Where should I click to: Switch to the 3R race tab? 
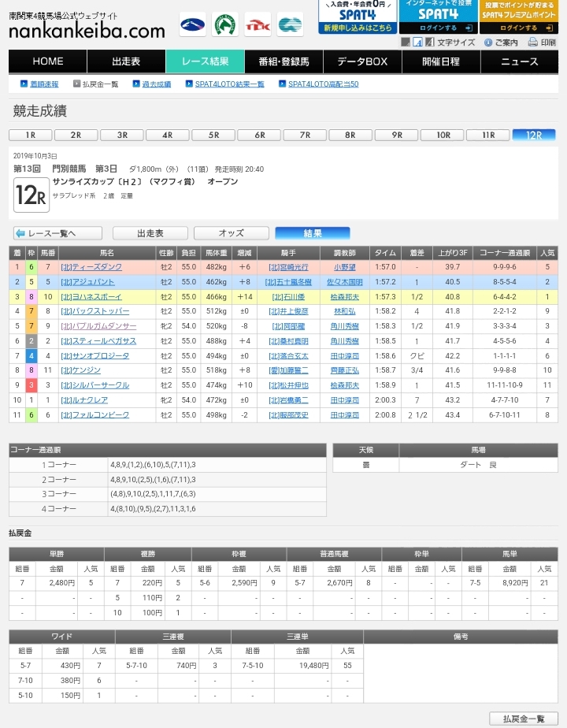[122, 135]
